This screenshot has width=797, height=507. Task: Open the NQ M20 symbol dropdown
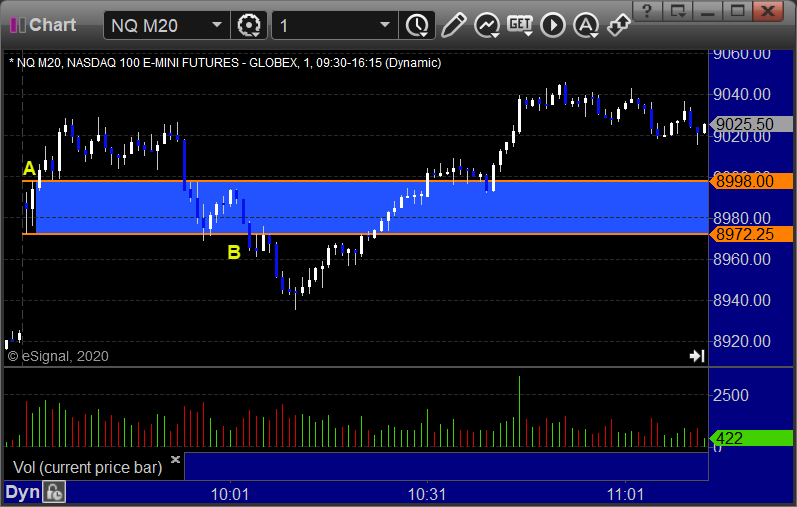point(217,25)
